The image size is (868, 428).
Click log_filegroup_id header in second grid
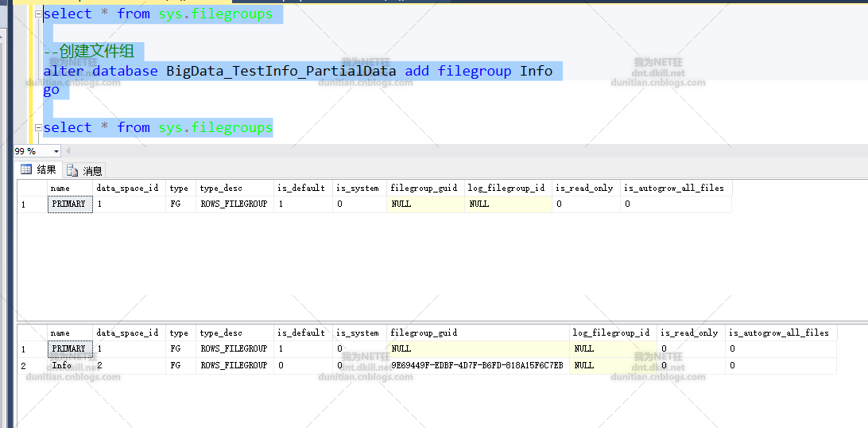(x=613, y=333)
